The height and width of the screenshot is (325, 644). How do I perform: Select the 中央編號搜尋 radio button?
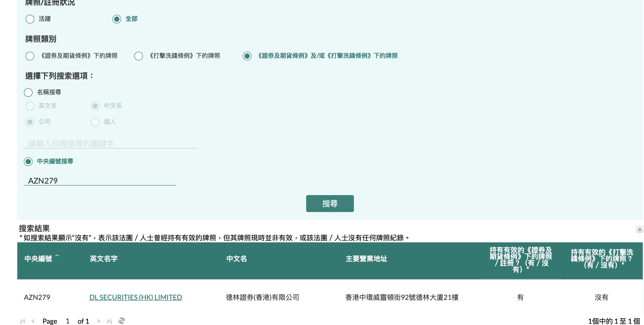(28, 161)
